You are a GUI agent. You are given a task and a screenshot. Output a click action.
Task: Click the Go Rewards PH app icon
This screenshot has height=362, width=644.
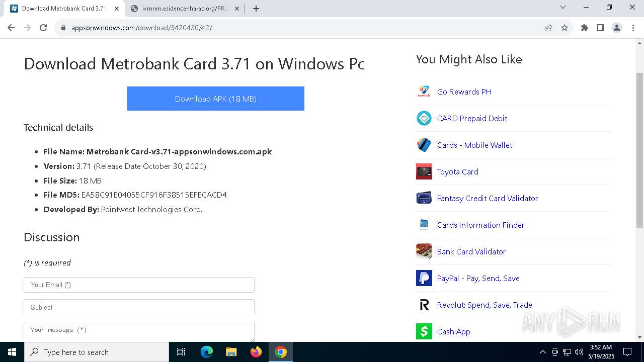coord(424,92)
